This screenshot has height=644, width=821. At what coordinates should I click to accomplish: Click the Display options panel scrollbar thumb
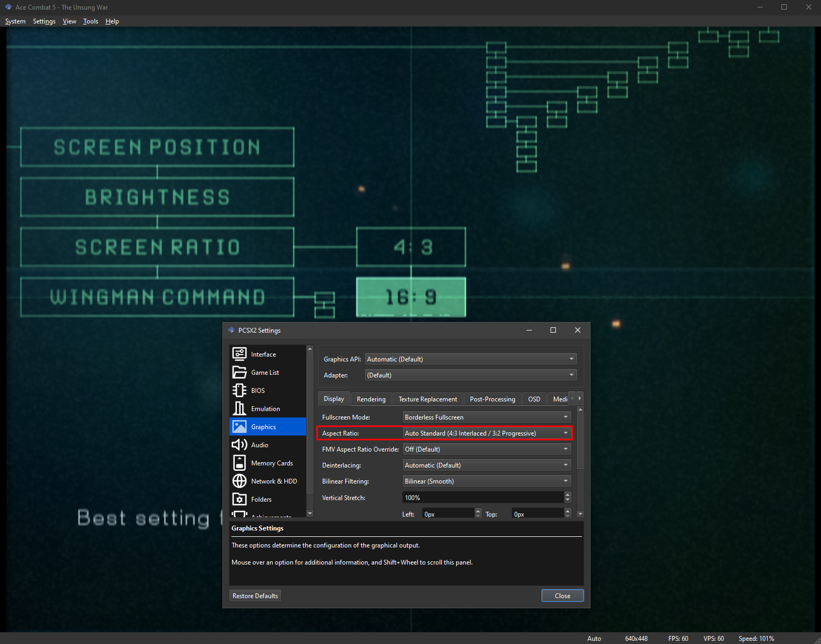580,441
